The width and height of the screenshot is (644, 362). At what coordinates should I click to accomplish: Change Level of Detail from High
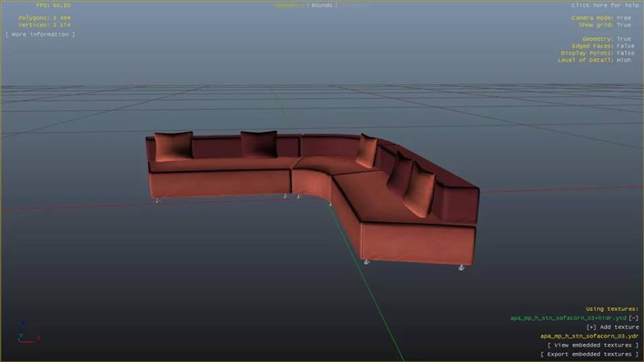[x=623, y=60]
